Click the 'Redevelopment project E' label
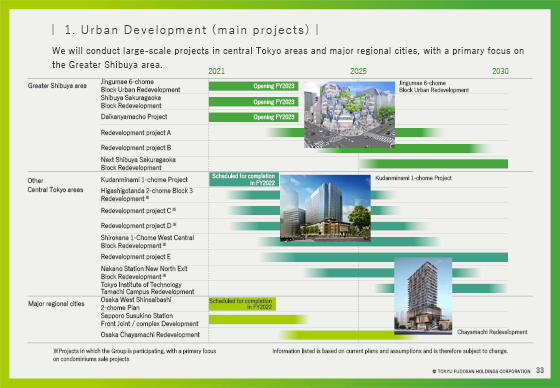Image resolution: width=560 pixels, height=388 pixels. tap(136, 257)
